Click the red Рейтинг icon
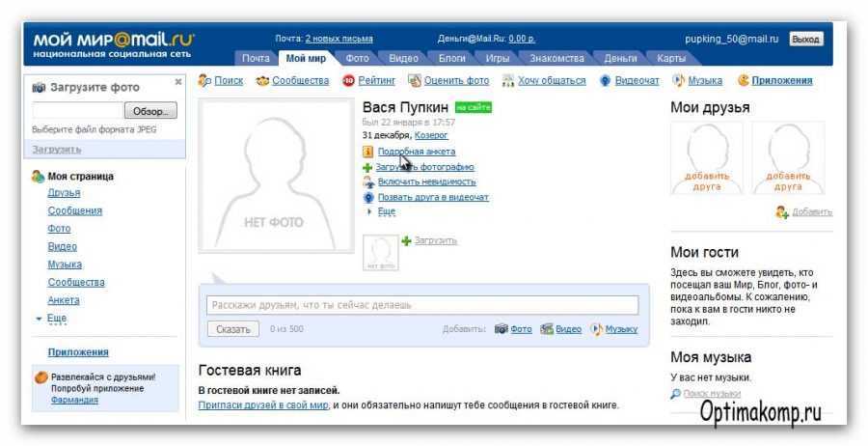The height and width of the screenshot is (446, 868). (x=348, y=81)
